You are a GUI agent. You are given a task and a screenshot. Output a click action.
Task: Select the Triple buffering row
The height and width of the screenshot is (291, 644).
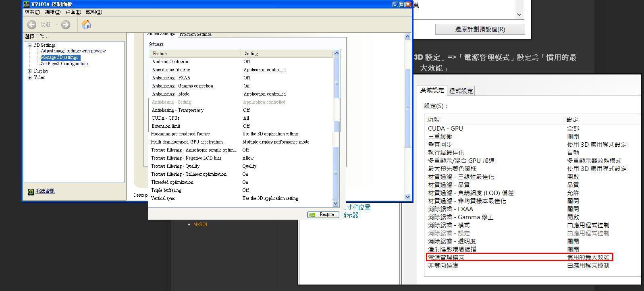click(241, 190)
